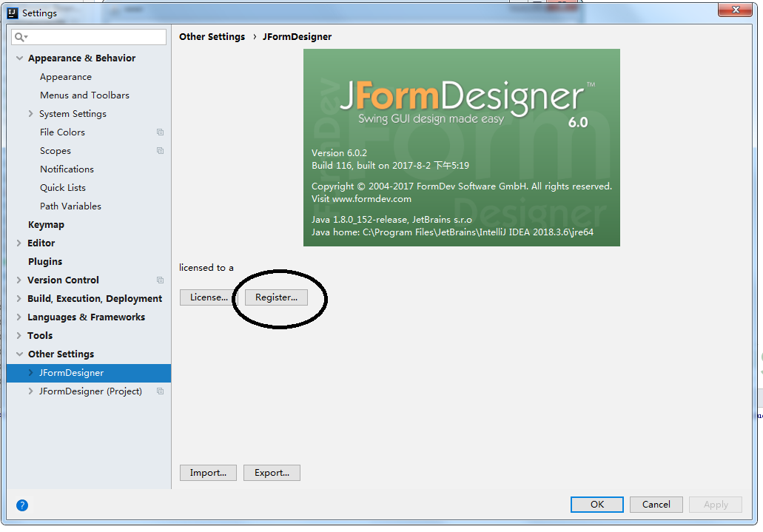The height and width of the screenshot is (532, 763).
Task: Expand the Version Control section
Action: pyautogui.click(x=19, y=280)
